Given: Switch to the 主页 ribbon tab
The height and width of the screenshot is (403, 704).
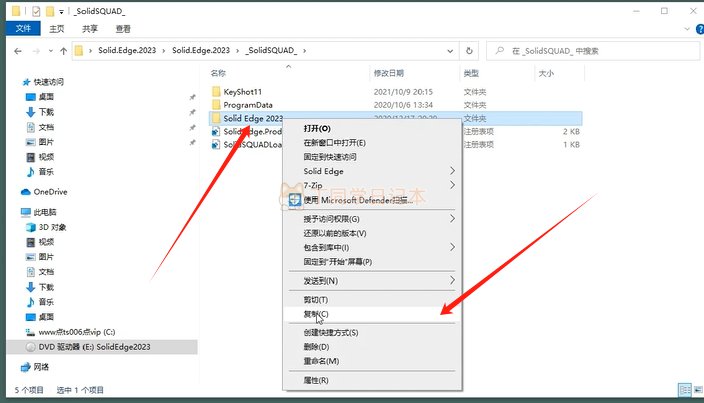Looking at the screenshot, I should [57, 29].
